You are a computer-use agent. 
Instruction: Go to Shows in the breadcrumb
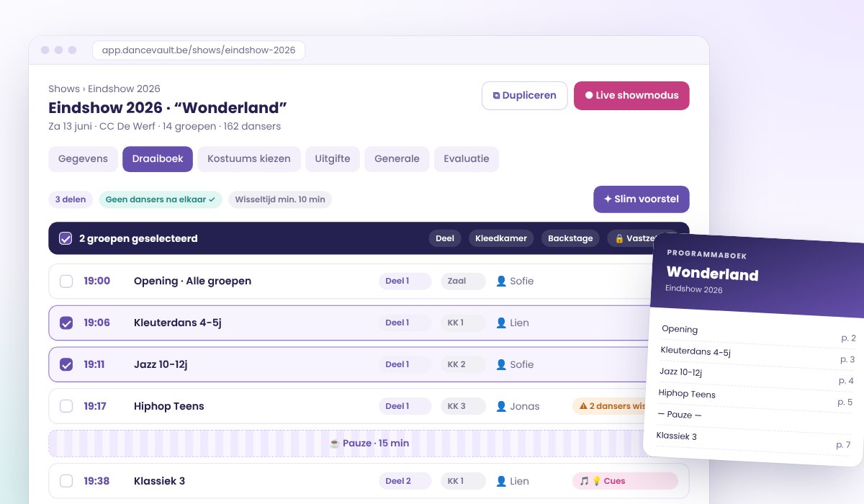point(64,89)
